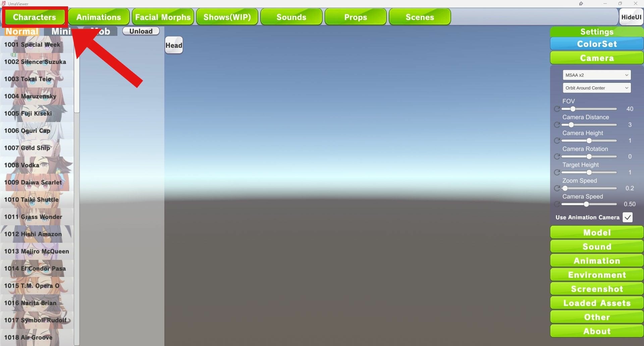Expand the Screenshot section
This screenshot has width=644, height=346.
[597, 289]
